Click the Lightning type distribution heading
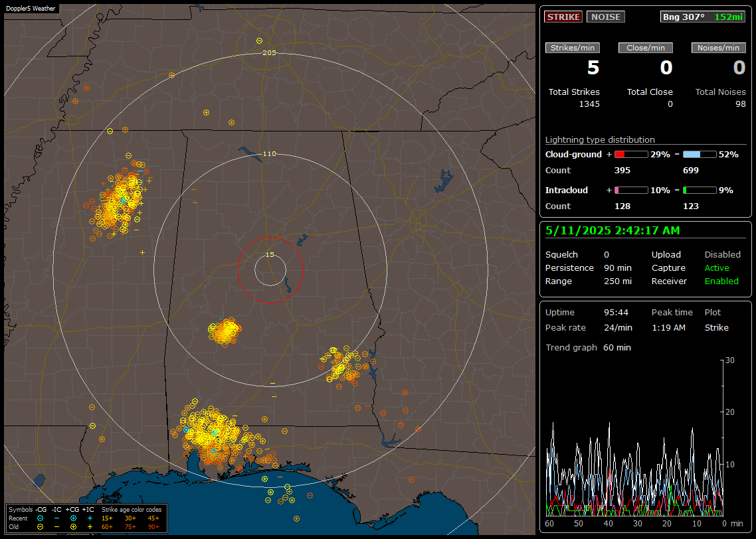 pyautogui.click(x=600, y=139)
